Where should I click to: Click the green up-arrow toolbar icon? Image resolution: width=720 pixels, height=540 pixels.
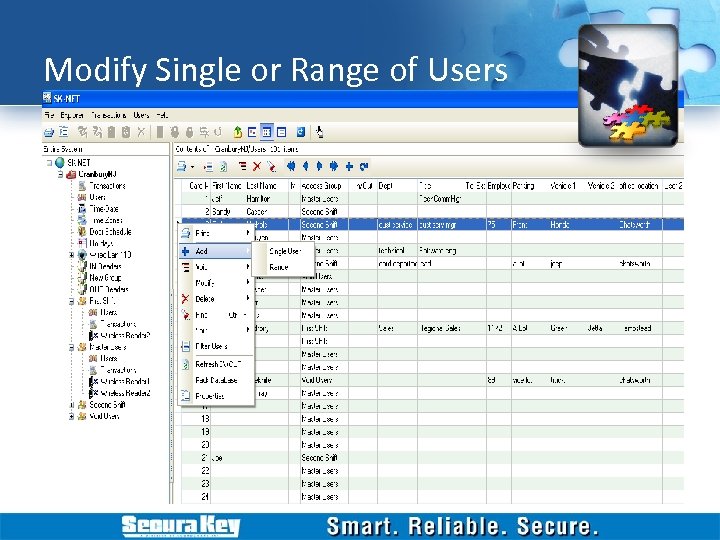(237, 132)
